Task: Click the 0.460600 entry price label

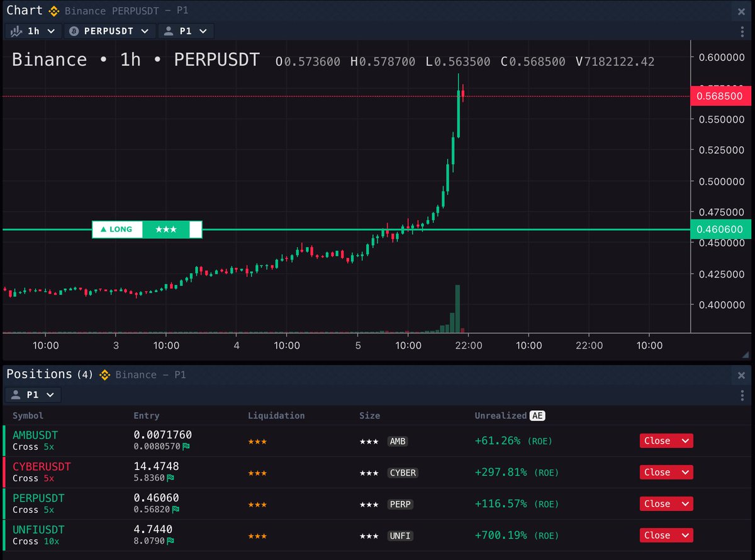Action: (720, 230)
